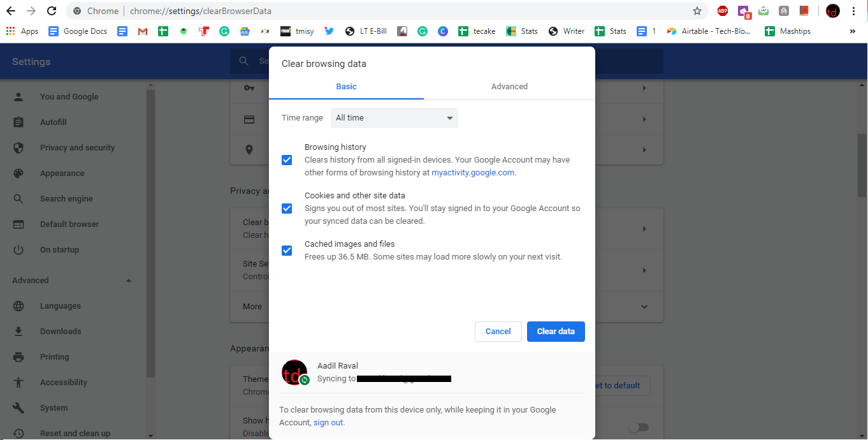The width and height of the screenshot is (868, 440).
Task: Open the tmisy bookmark
Action: [297, 31]
